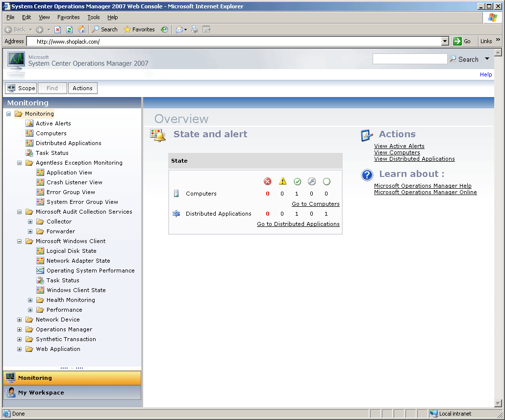Follow the Go to Computers link
This screenshot has height=420, width=505.
click(x=315, y=204)
